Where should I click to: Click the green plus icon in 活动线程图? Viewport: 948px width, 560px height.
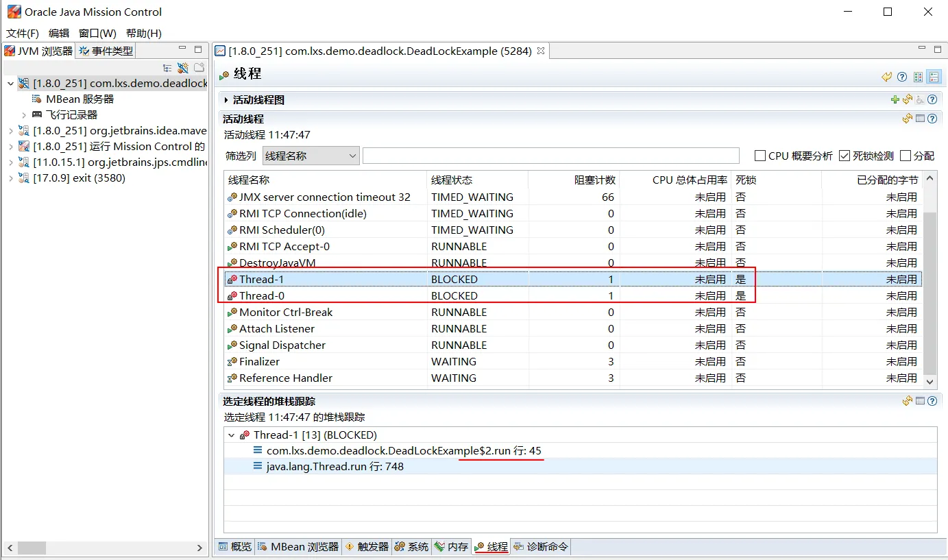895,100
